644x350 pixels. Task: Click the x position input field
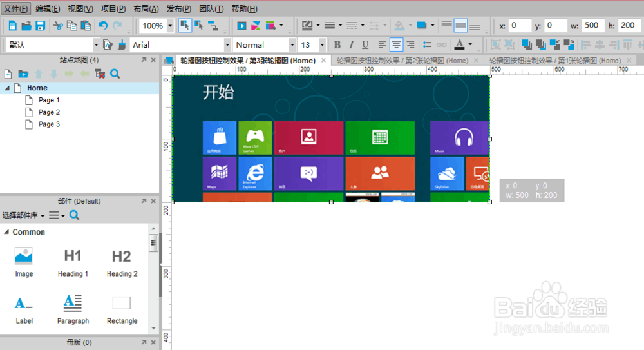[520, 26]
